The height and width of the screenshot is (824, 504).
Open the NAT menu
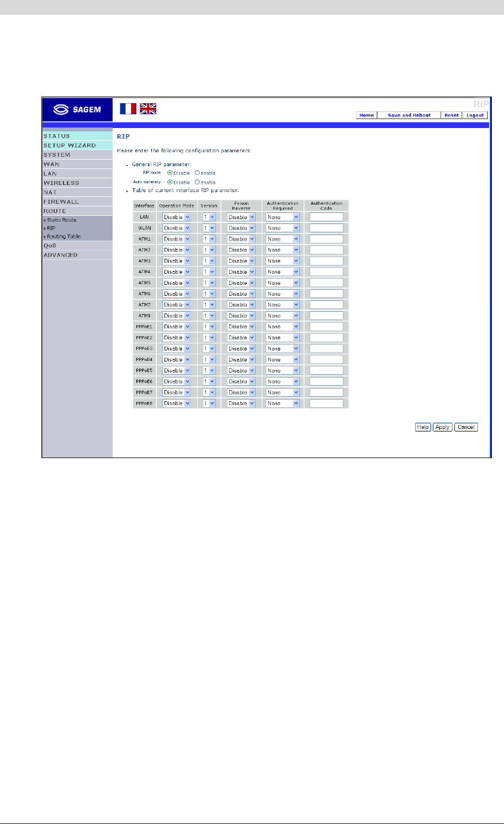[x=77, y=192]
